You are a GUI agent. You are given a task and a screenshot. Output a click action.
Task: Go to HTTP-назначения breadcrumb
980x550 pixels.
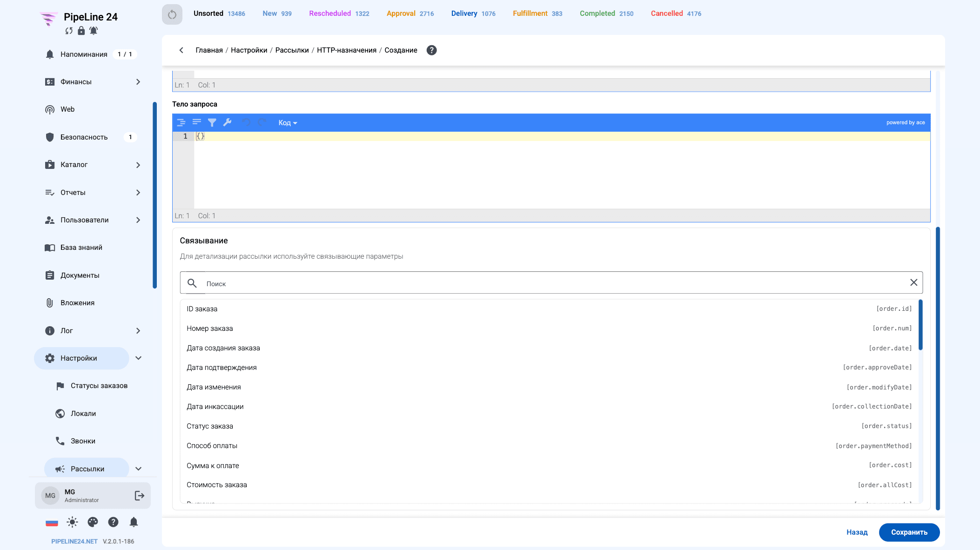click(347, 50)
